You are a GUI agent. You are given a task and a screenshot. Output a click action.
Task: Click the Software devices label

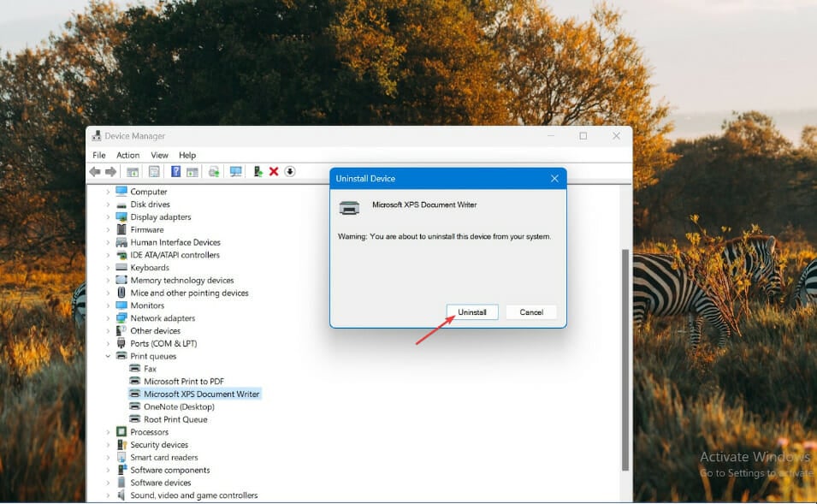click(x=161, y=483)
